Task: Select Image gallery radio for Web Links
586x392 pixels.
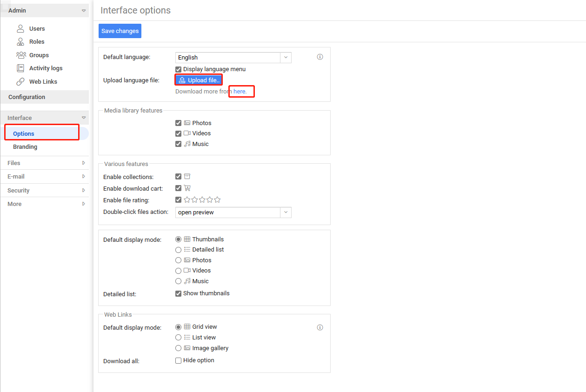Action: click(x=178, y=348)
